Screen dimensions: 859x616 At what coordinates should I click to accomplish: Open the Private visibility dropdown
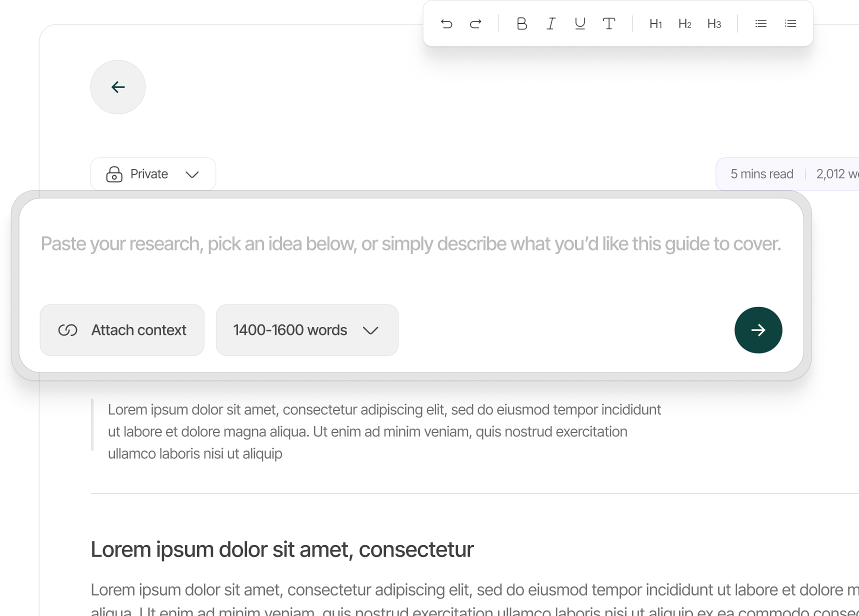click(153, 174)
